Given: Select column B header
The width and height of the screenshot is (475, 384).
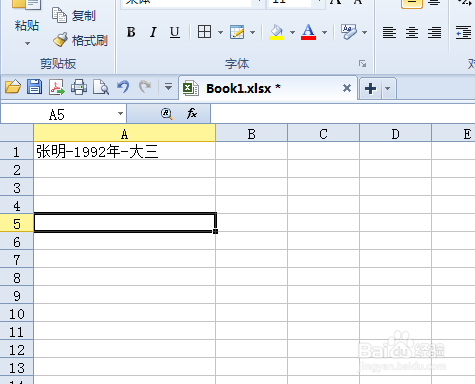Looking at the screenshot, I should pos(252,134).
